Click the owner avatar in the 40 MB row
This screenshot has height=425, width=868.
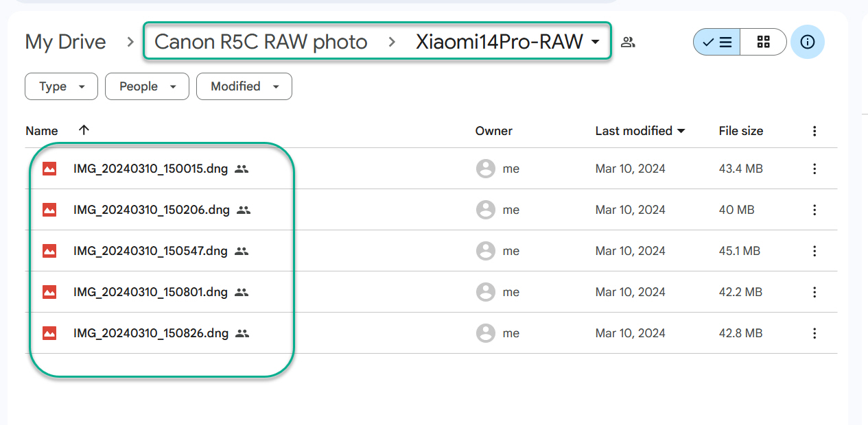486,210
